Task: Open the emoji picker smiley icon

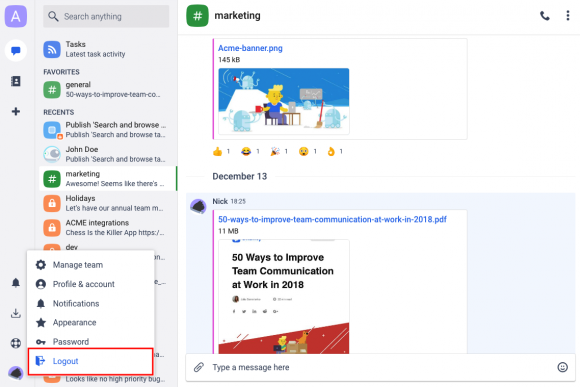Action: [x=562, y=367]
